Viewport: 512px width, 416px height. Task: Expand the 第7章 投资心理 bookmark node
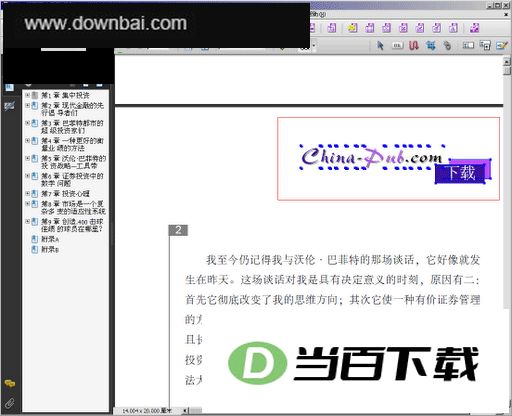(x=28, y=193)
